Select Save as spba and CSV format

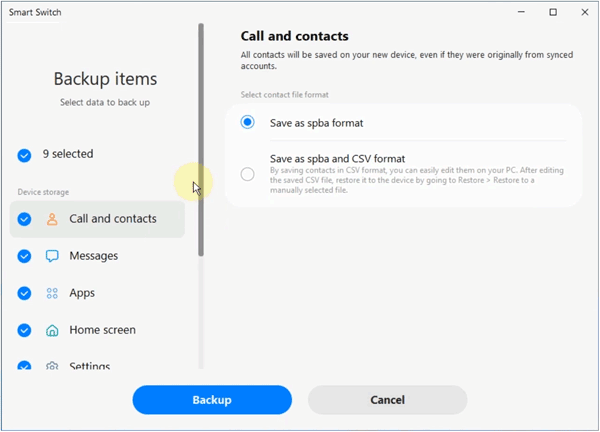248,174
